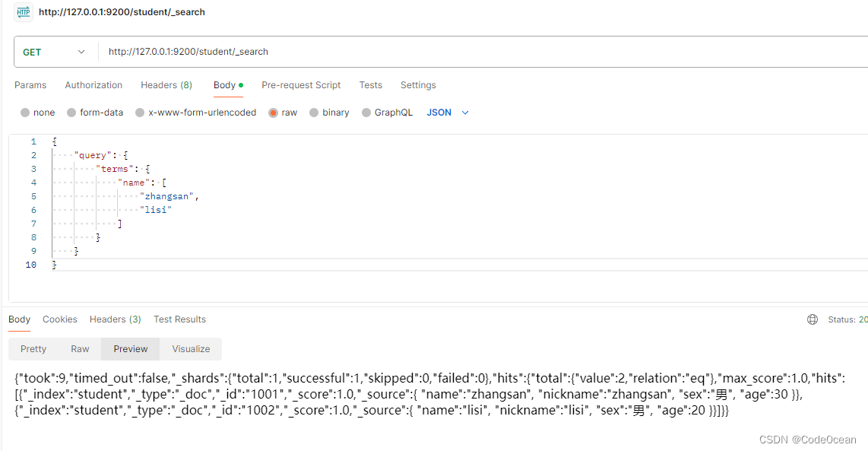Click the HTTP request icon

click(24, 11)
